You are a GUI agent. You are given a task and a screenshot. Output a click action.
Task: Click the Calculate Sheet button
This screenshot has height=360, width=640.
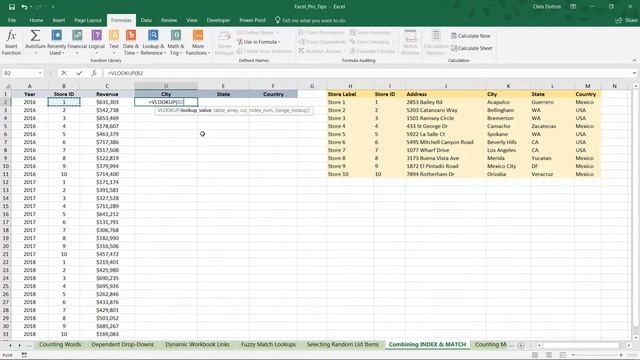tap(471, 48)
